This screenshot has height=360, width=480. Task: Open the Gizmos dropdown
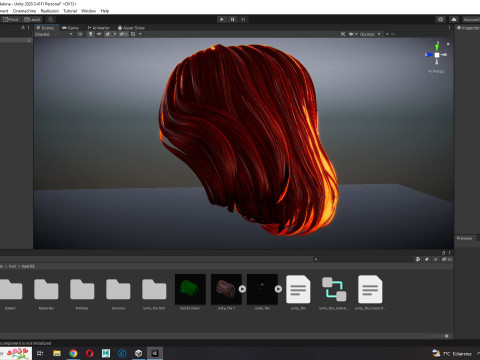(370, 34)
